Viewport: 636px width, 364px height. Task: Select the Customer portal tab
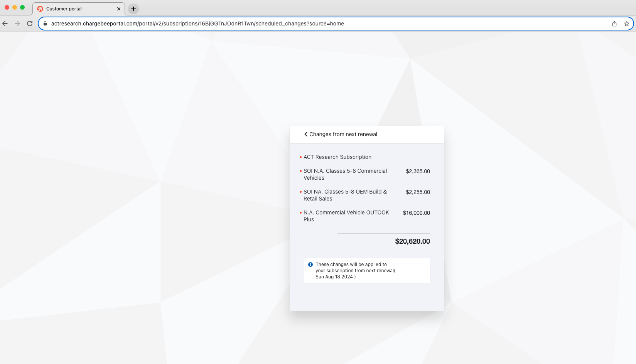coord(79,9)
